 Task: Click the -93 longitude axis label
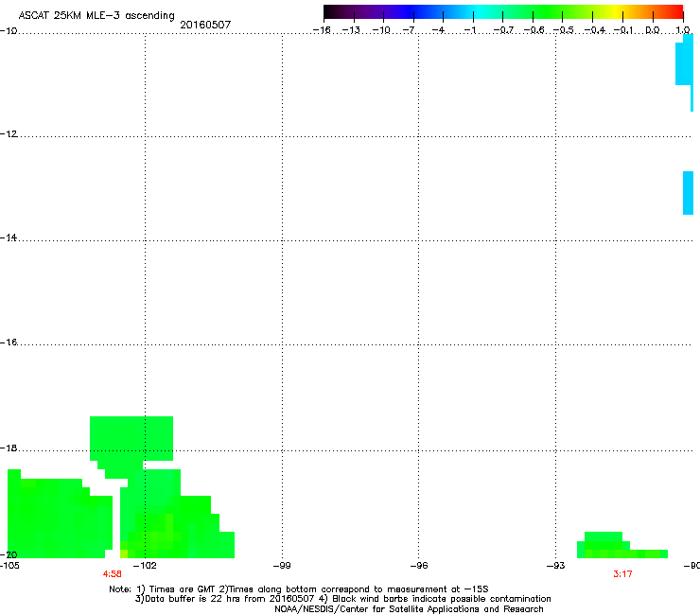tap(556, 566)
